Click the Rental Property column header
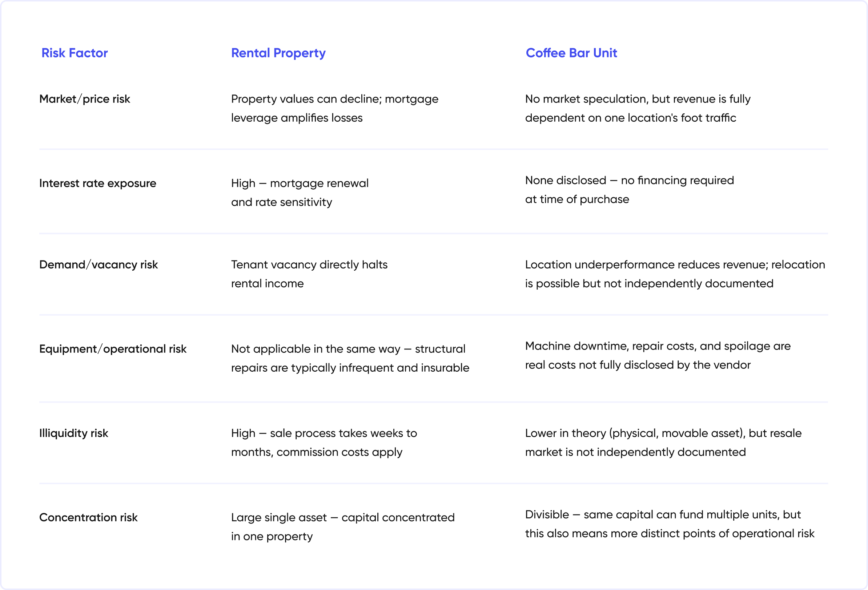 pos(278,53)
